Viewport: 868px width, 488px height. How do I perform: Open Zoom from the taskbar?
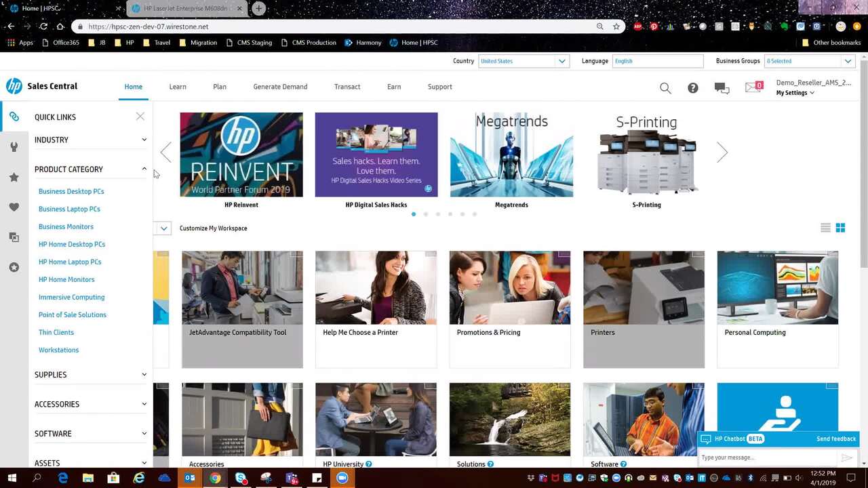click(x=342, y=478)
